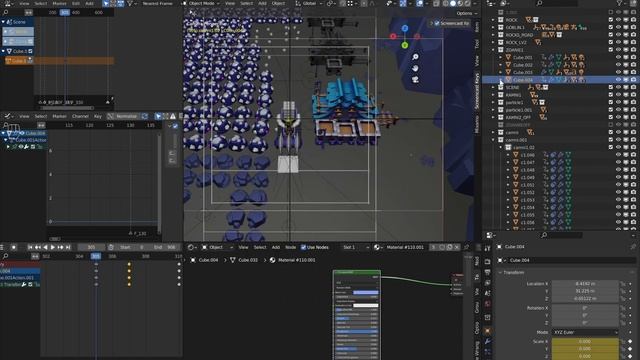This screenshot has height=360, width=640.
Task: Click the viewport pan hand icon
Action: (415, 68)
